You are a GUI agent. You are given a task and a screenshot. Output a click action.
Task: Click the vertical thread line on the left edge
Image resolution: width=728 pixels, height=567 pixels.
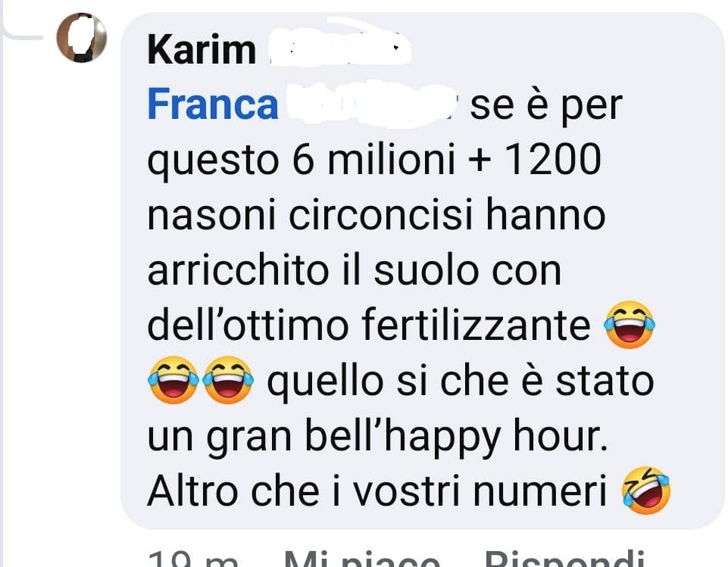[2, 297]
